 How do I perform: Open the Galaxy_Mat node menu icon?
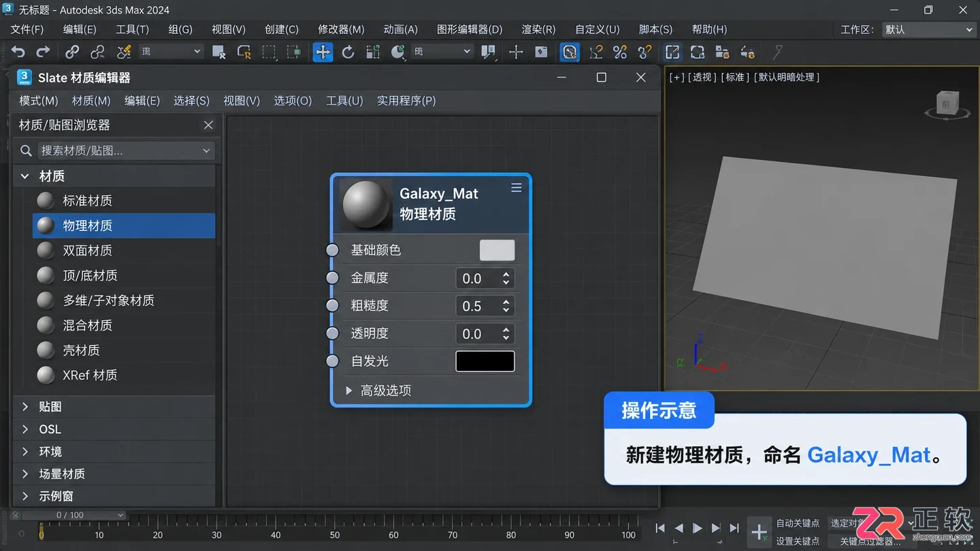click(x=517, y=188)
